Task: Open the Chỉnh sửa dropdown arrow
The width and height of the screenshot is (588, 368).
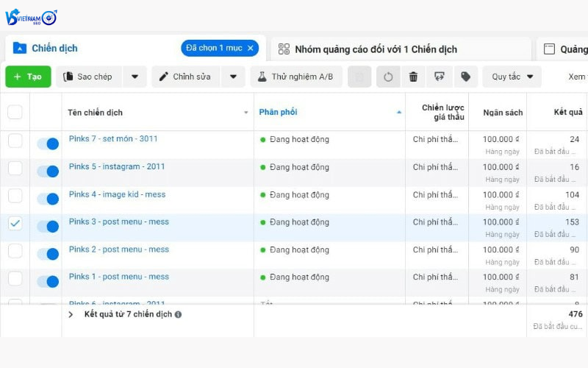Action: point(233,77)
